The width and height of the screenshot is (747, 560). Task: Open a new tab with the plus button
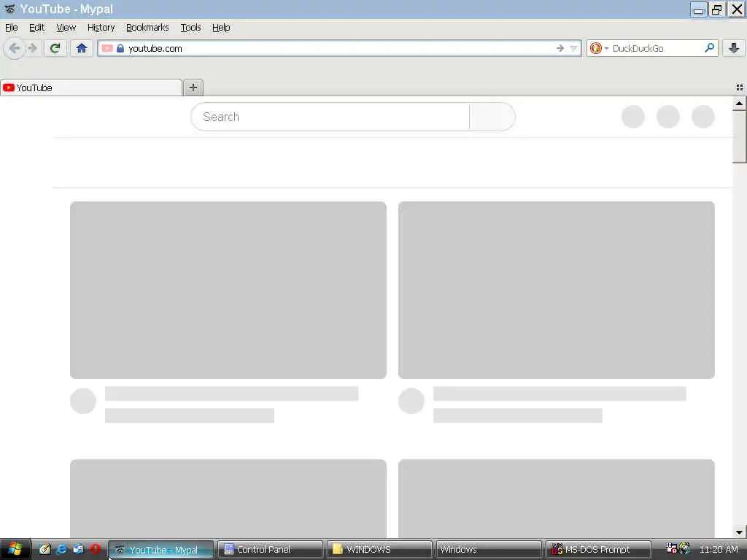(x=193, y=87)
